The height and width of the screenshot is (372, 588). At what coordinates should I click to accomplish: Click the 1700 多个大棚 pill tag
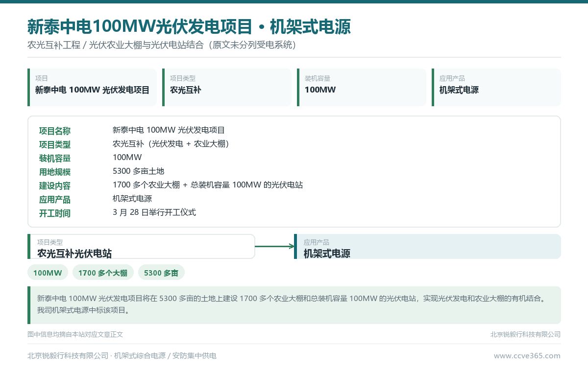coord(103,273)
